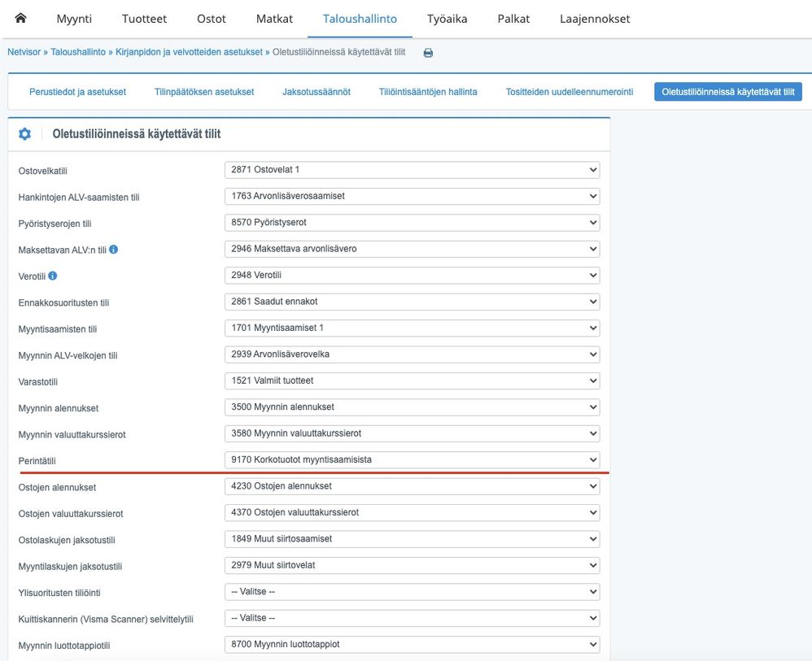This screenshot has width=812, height=661.
Task: Open the Ostovelkatili dropdown
Action: pyautogui.click(x=412, y=170)
